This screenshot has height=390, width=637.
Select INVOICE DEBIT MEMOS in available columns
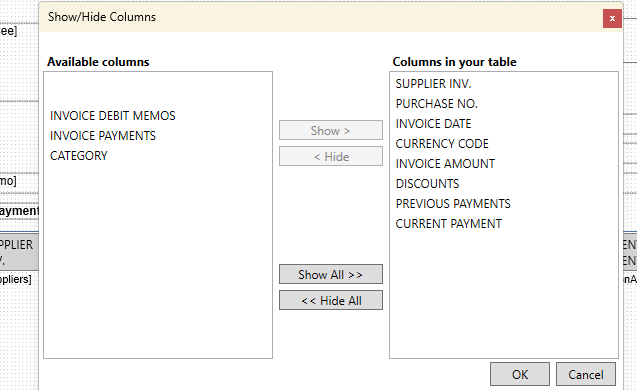113,116
